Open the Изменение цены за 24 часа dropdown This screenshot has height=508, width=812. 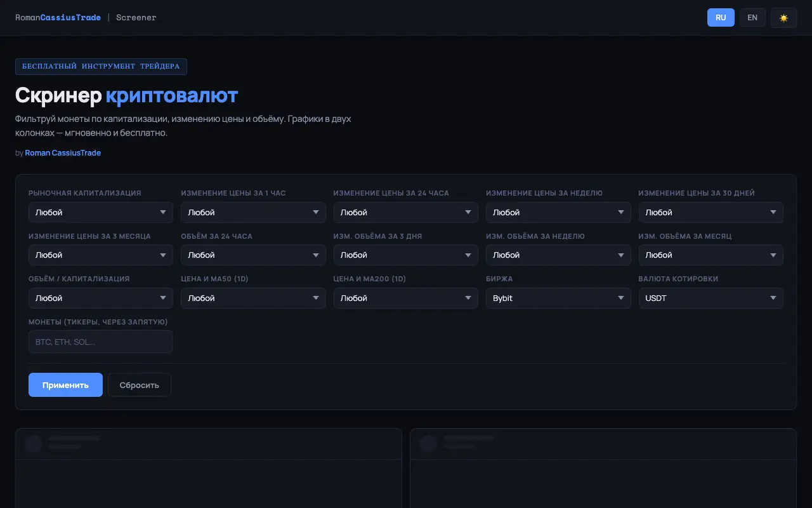[406, 212]
